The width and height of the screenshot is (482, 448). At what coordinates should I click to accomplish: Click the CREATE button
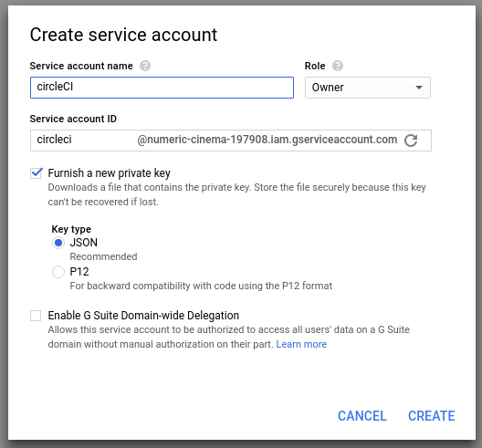tap(431, 416)
